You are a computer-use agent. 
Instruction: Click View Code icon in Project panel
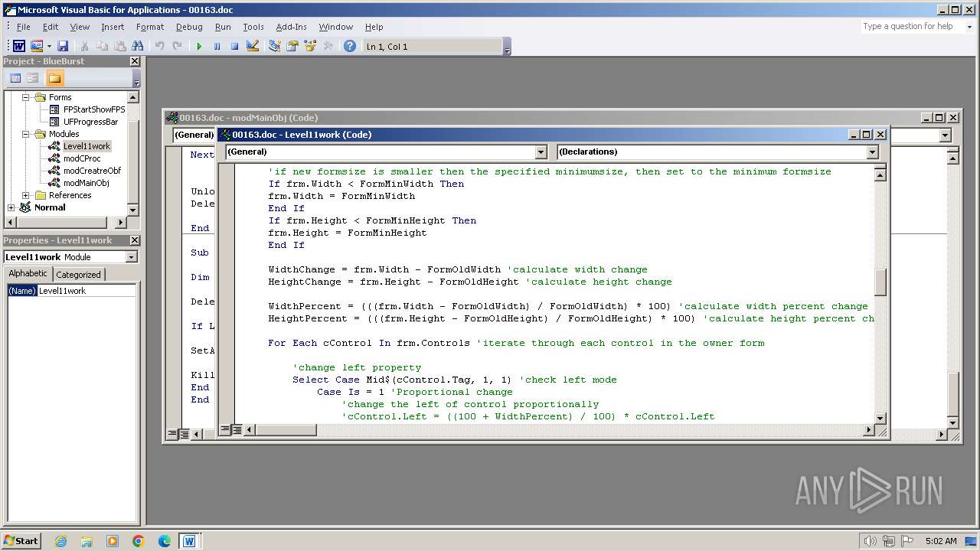click(x=15, y=78)
